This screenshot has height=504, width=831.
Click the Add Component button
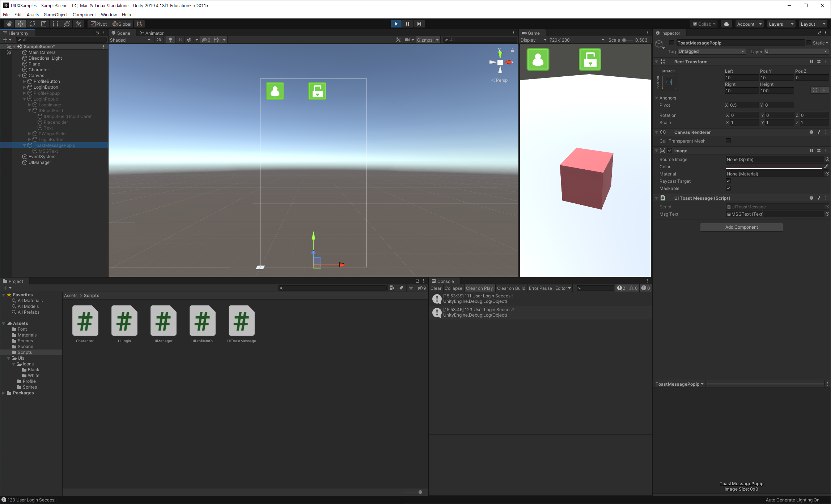tap(741, 227)
